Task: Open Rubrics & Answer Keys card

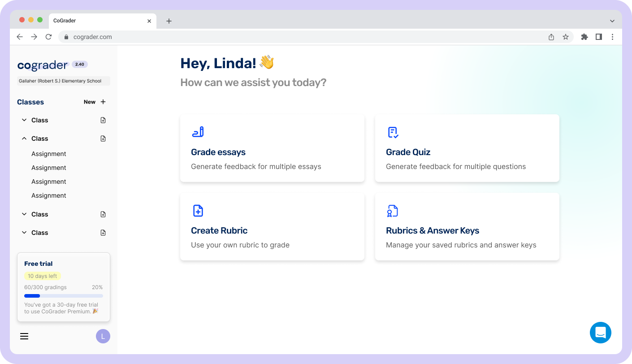Action: [x=467, y=226]
